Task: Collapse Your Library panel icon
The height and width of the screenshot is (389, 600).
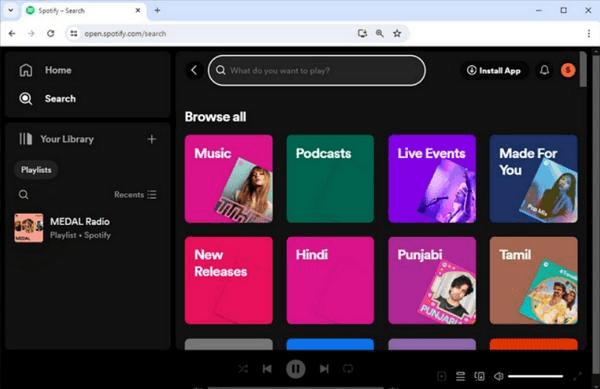Action: tap(26, 139)
